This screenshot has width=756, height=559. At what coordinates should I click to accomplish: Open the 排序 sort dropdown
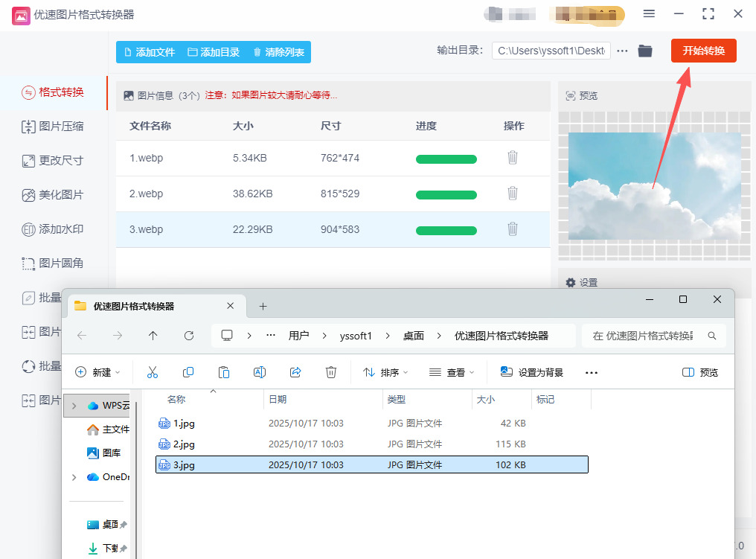click(385, 372)
